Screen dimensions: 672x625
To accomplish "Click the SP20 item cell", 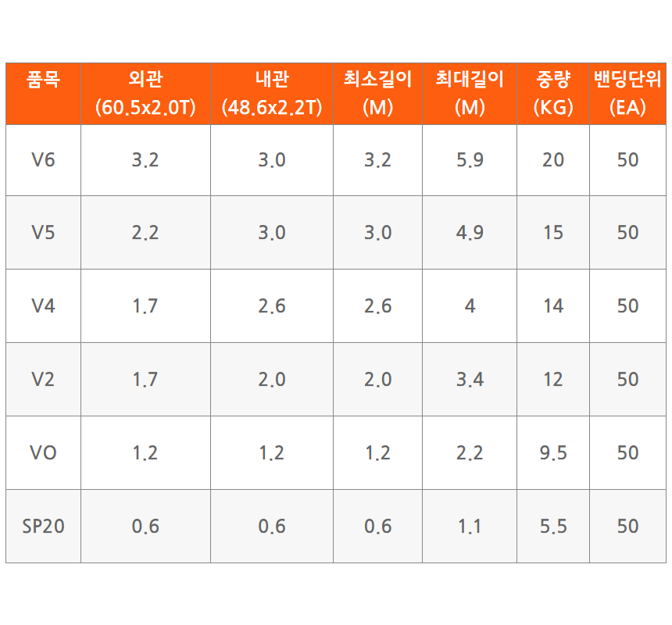I will [x=43, y=527].
